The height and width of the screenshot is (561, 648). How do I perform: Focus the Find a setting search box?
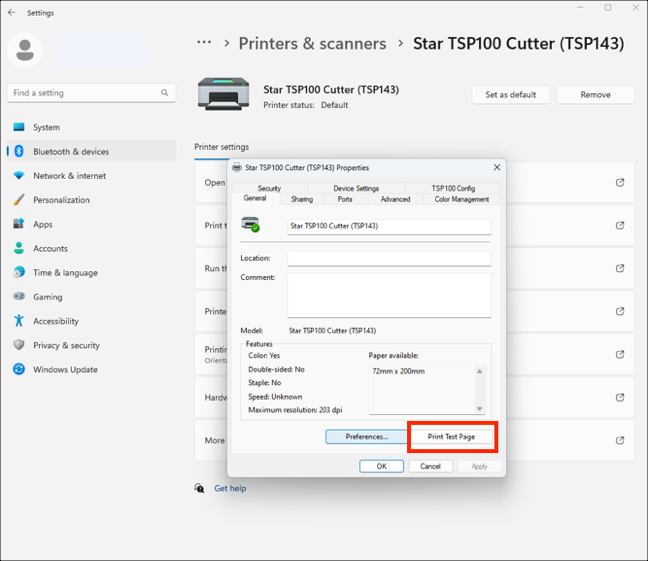[x=92, y=93]
